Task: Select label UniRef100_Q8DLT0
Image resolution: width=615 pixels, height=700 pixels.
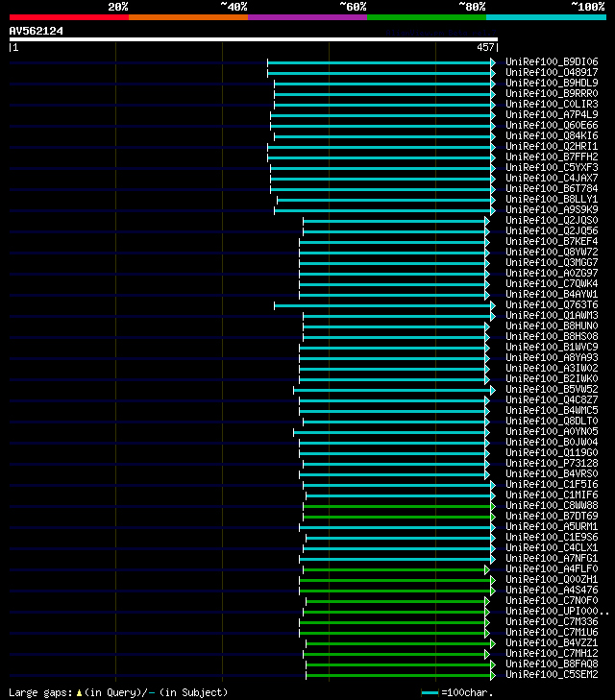Action: click(x=552, y=421)
